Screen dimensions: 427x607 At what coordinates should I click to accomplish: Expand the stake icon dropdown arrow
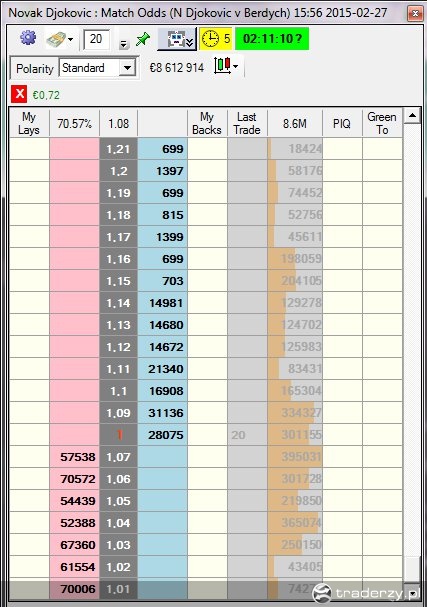point(70,39)
